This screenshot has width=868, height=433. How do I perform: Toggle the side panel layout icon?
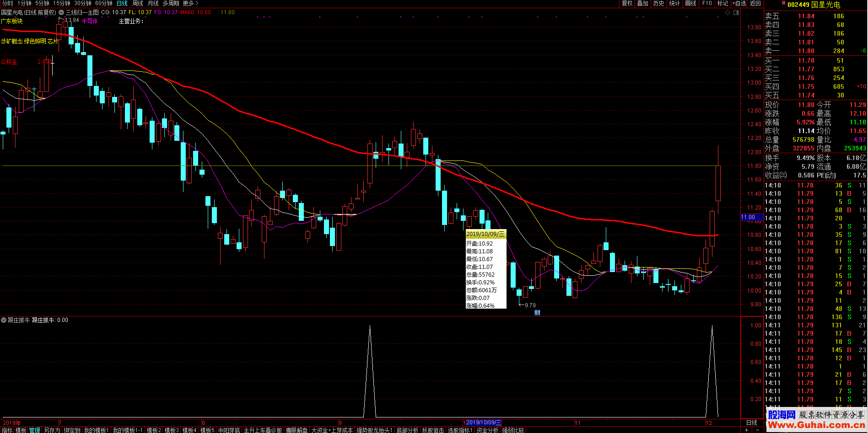click(736, 12)
